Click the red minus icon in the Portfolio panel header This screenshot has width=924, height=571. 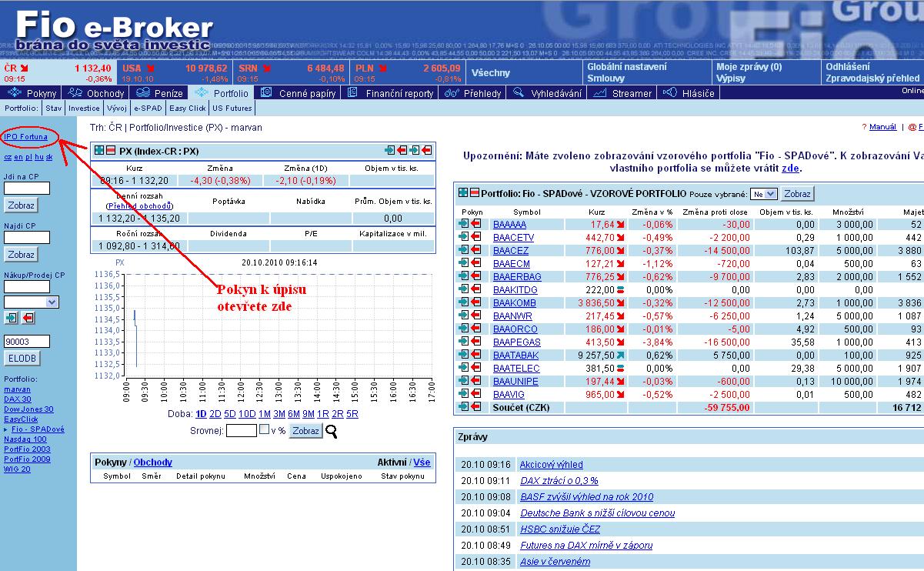[x=474, y=192]
